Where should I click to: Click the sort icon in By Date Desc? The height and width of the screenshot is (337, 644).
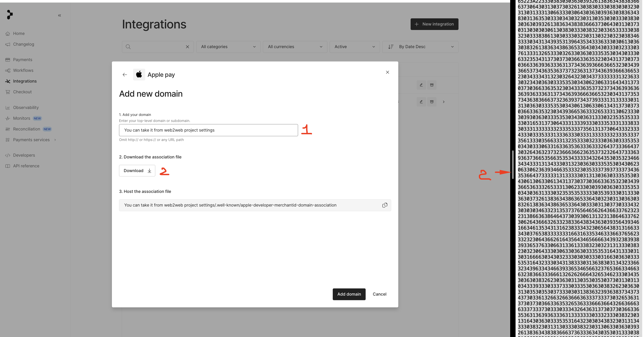(x=391, y=47)
